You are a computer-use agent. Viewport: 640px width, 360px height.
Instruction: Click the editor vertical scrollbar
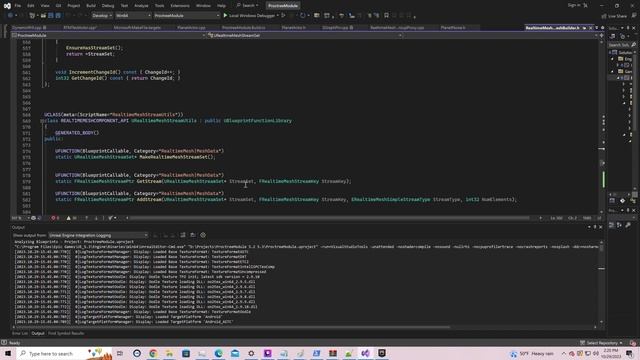tap(602, 127)
